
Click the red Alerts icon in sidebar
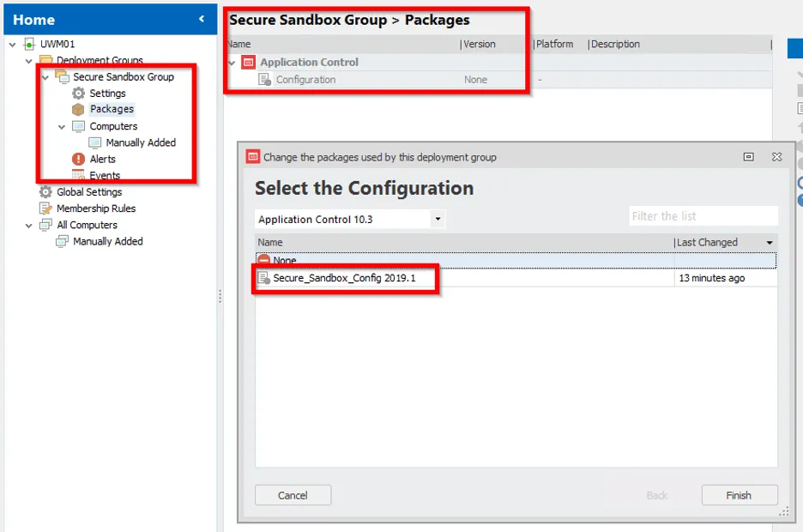point(78,160)
